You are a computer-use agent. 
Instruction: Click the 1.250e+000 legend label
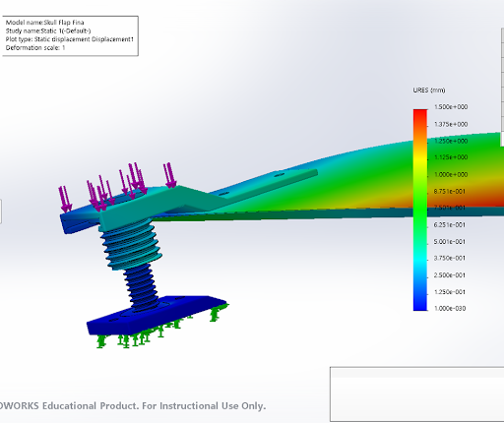451,141
